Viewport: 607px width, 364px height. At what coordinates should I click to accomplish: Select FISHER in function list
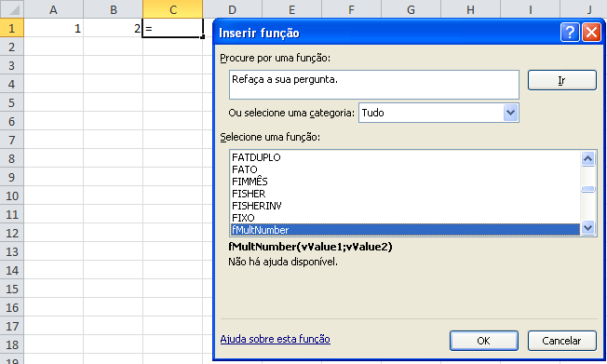(405, 194)
